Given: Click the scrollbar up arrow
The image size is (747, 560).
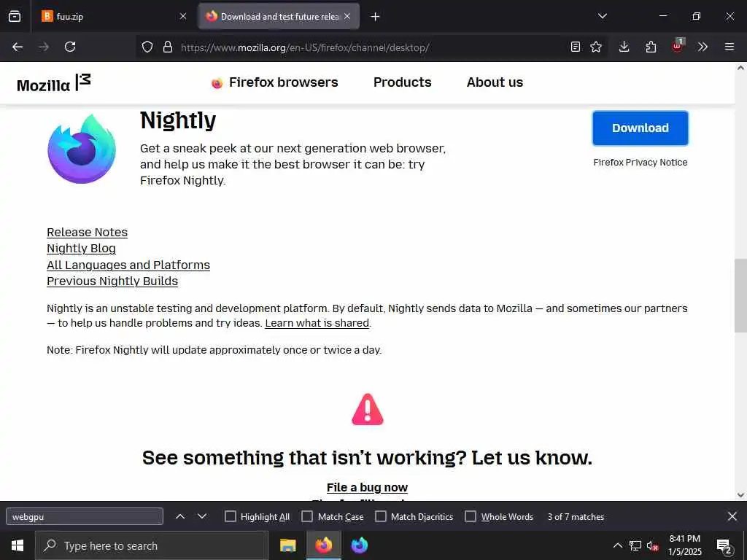Looking at the screenshot, I should [740, 68].
